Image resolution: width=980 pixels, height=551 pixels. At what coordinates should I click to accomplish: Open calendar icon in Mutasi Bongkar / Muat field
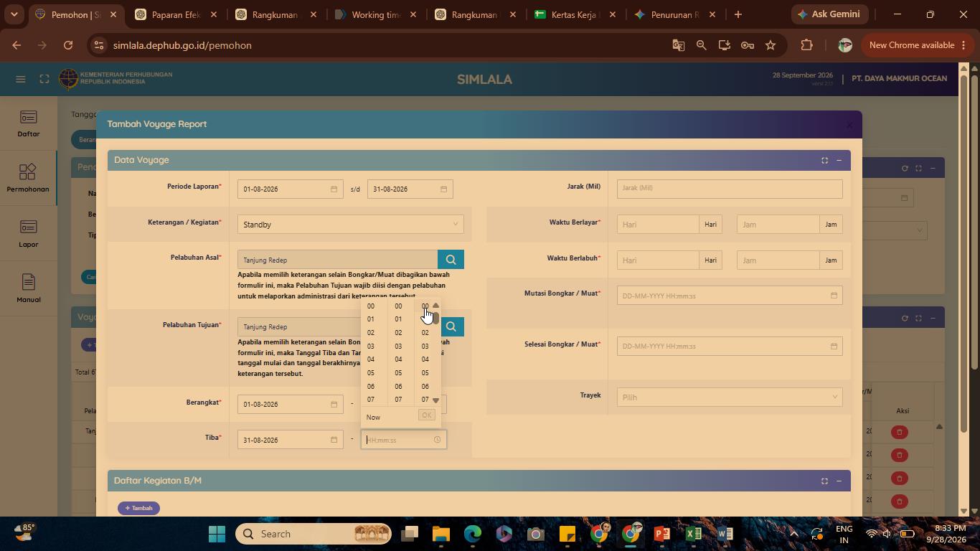(834, 296)
